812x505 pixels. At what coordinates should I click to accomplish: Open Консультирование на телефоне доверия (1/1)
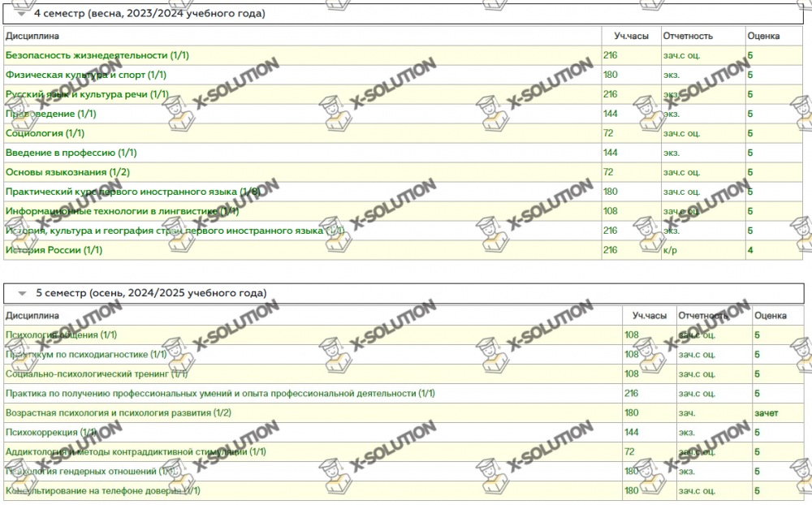[x=102, y=490]
